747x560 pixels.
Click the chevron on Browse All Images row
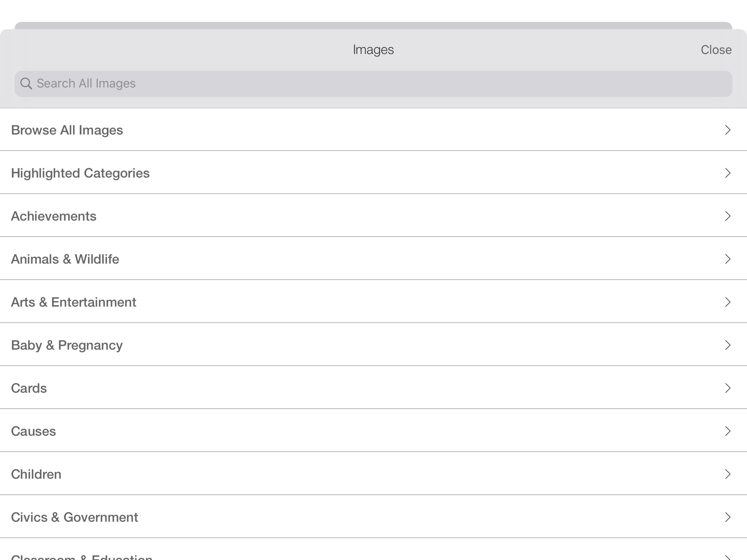(728, 130)
